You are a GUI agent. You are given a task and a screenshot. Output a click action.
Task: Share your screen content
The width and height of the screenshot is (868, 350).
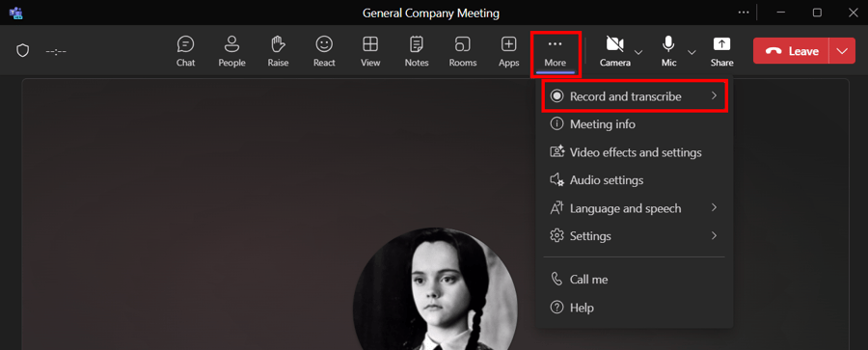click(x=721, y=51)
